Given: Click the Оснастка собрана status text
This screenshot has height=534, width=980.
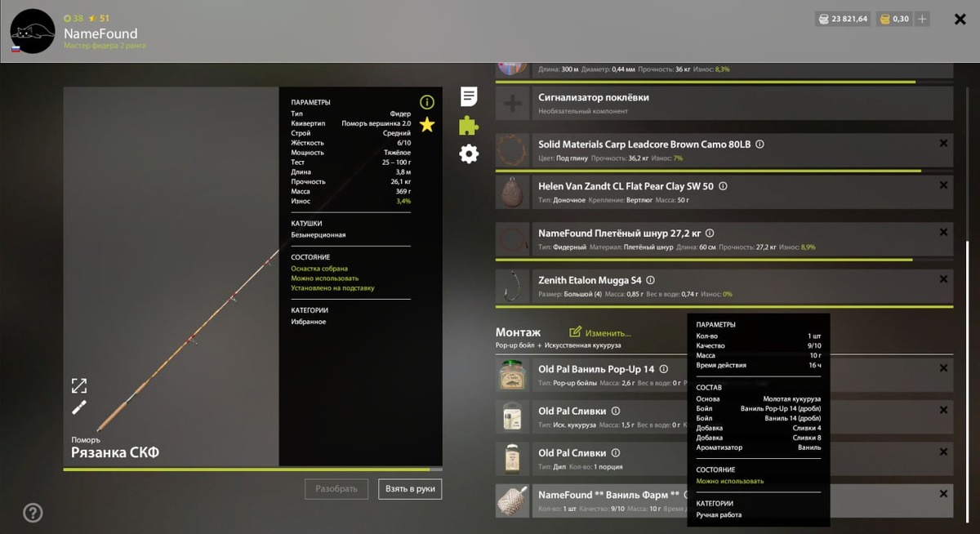Looking at the screenshot, I should 319,269.
